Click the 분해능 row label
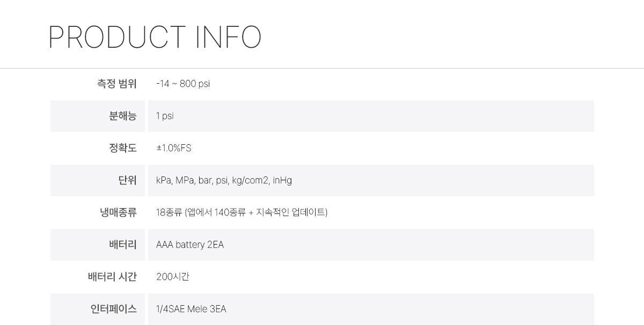Image resolution: width=644 pixels, height=325 pixels. click(122, 116)
